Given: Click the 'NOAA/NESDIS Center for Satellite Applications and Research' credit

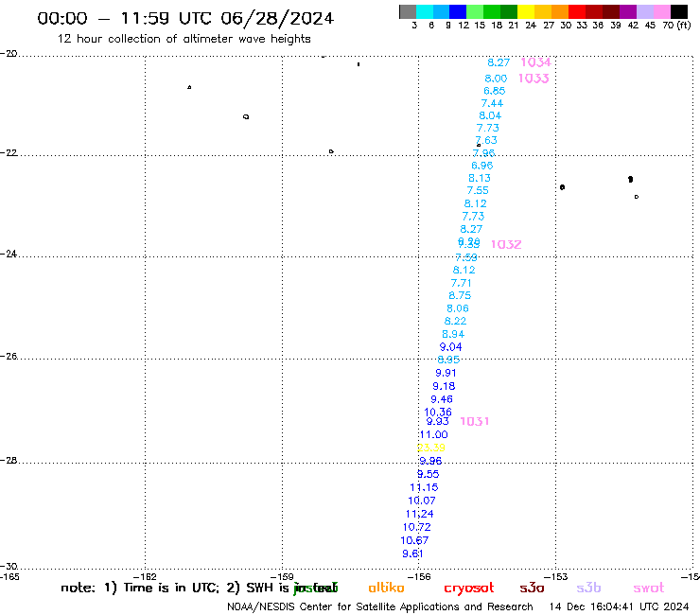Looking at the screenshot, I should point(380,606).
